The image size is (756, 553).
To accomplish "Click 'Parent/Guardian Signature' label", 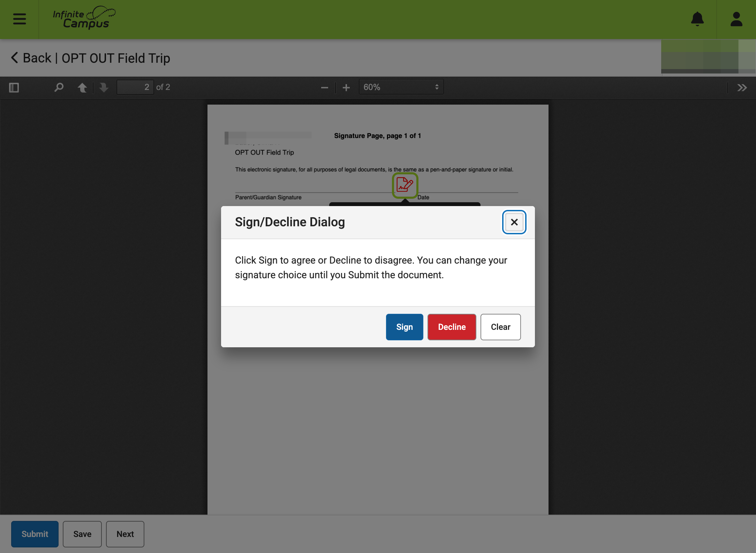I will click(x=268, y=197).
